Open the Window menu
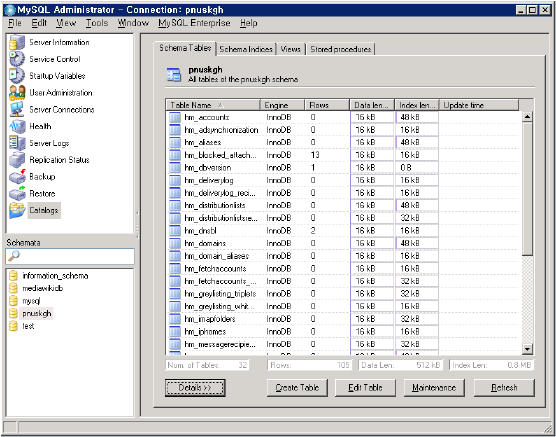This screenshot has height=437, width=556. [x=133, y=23]
